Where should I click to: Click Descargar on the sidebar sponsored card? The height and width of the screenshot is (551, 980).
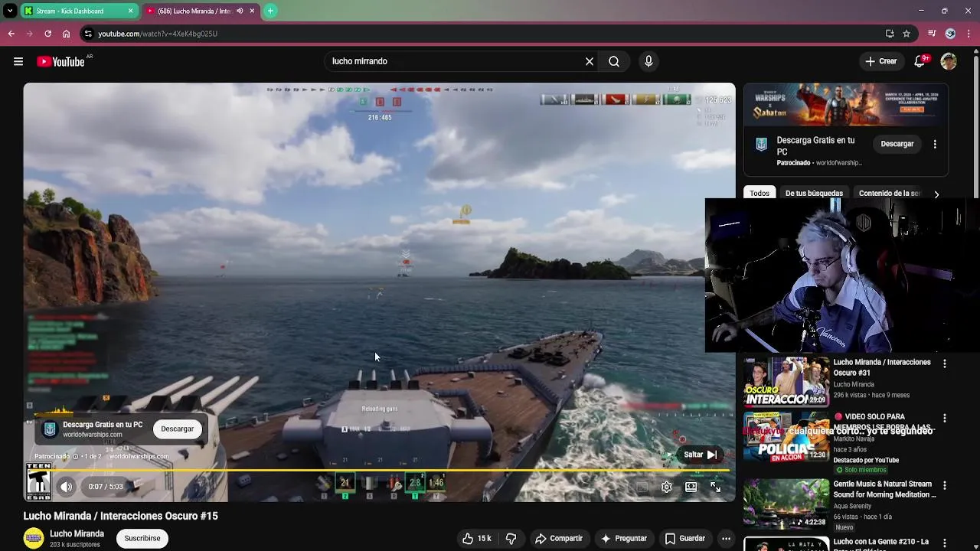897,144
